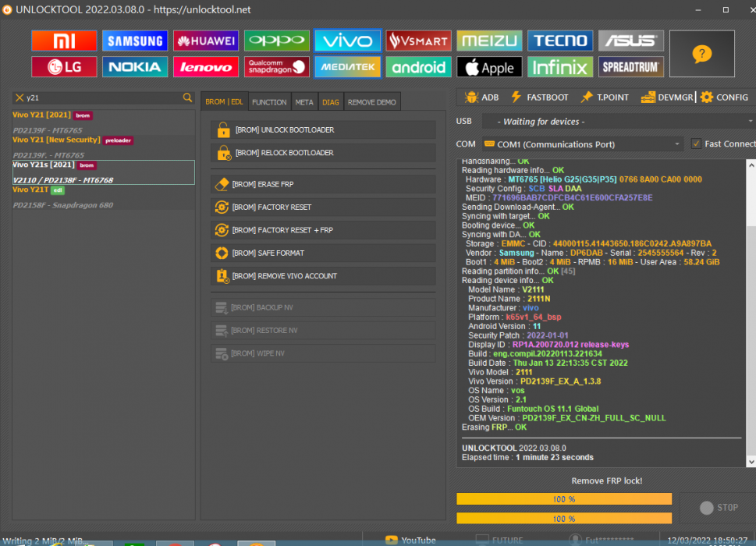This screenshot has height=546, width=756.
Task: Click the lower 100% progress bar
Action: point(564,519)
